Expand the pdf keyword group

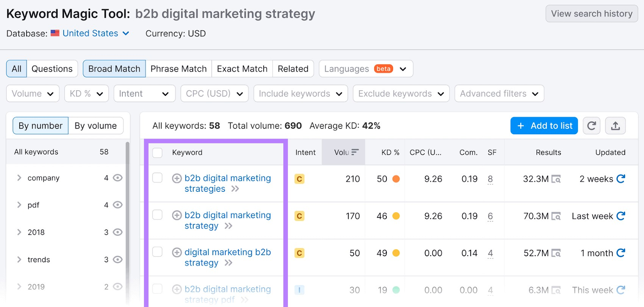click(19, 205)
